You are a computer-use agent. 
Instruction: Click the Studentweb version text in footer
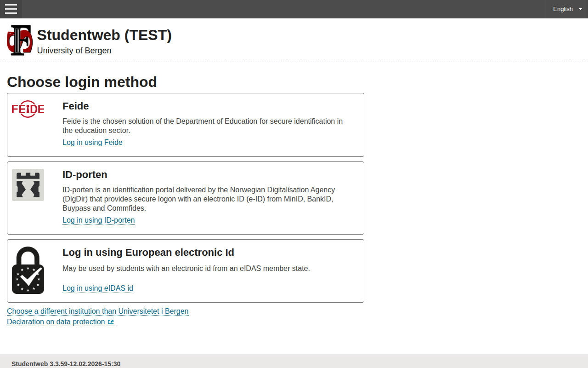tap(66, 363)
